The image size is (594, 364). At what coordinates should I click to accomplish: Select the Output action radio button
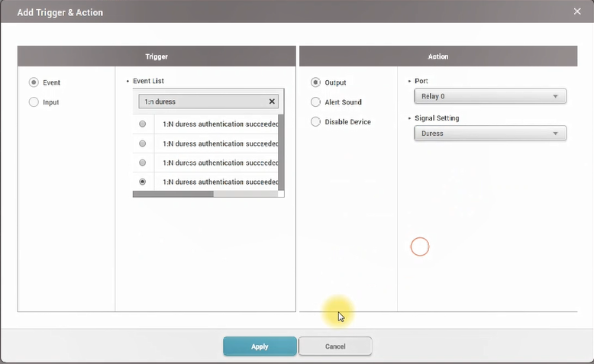316,82
